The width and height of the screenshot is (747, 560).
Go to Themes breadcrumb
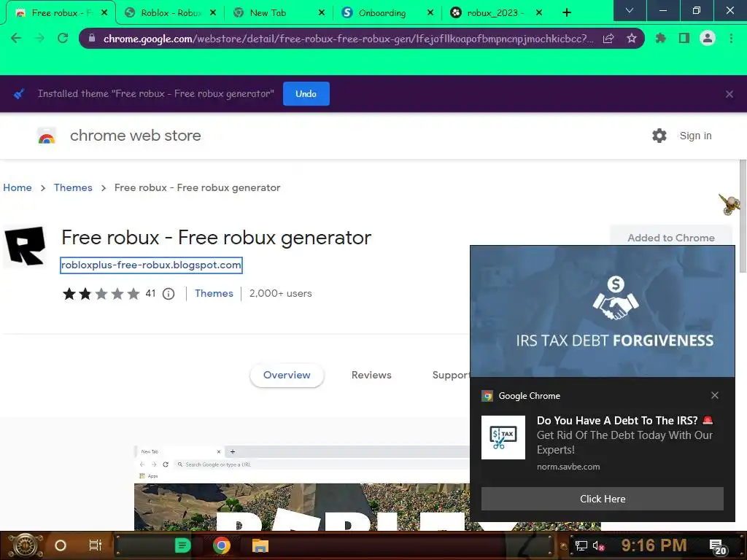[73, 187]
